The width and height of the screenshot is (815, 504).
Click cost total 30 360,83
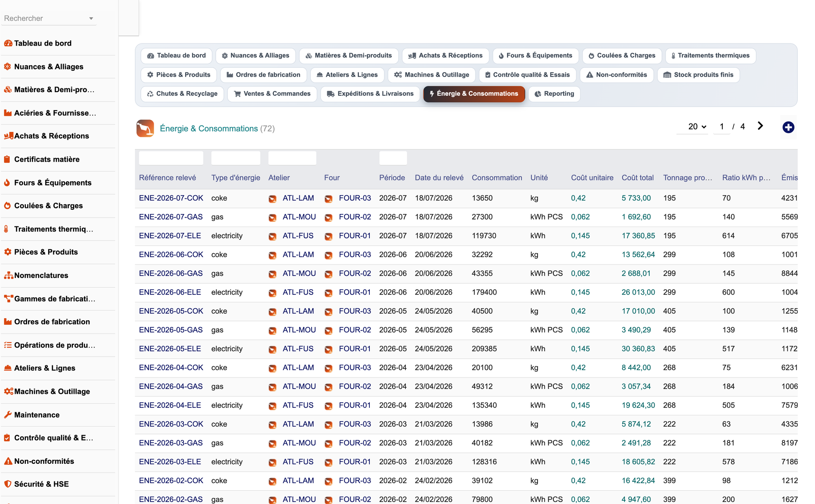638,349
